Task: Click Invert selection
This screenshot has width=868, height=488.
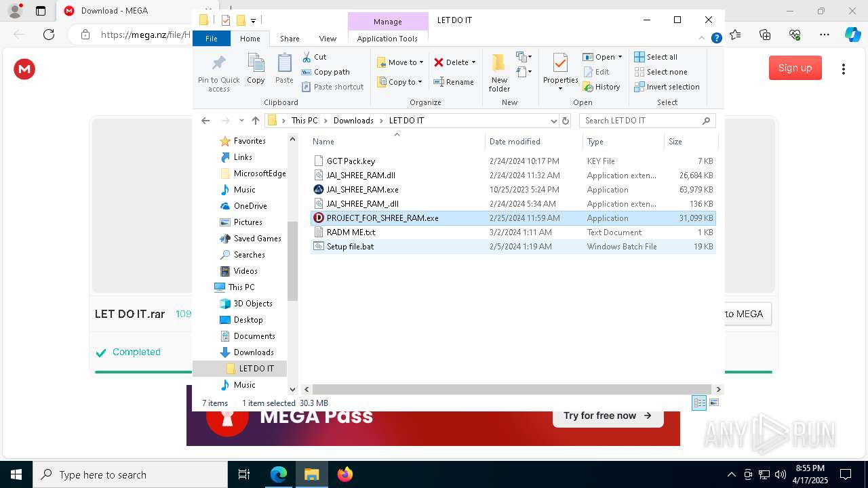Action: (x=667, y=87)
